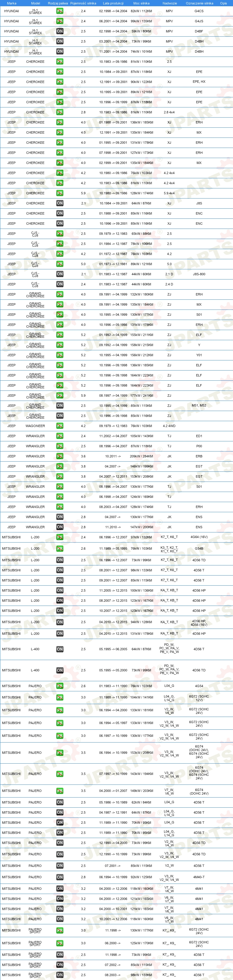The height and width of the screenshot is (980, 233).
Task: Click the Marka column header
Action: pos(11,3)
